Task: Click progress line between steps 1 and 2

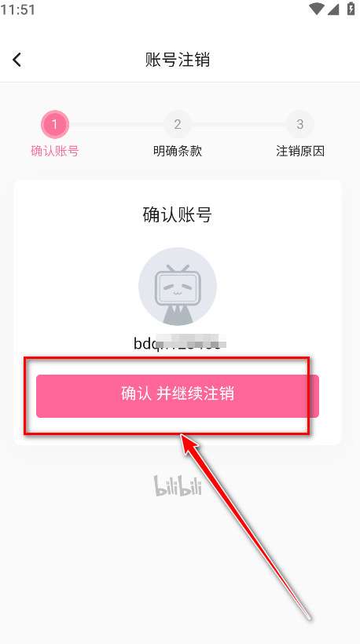Action: pos(116,124)
